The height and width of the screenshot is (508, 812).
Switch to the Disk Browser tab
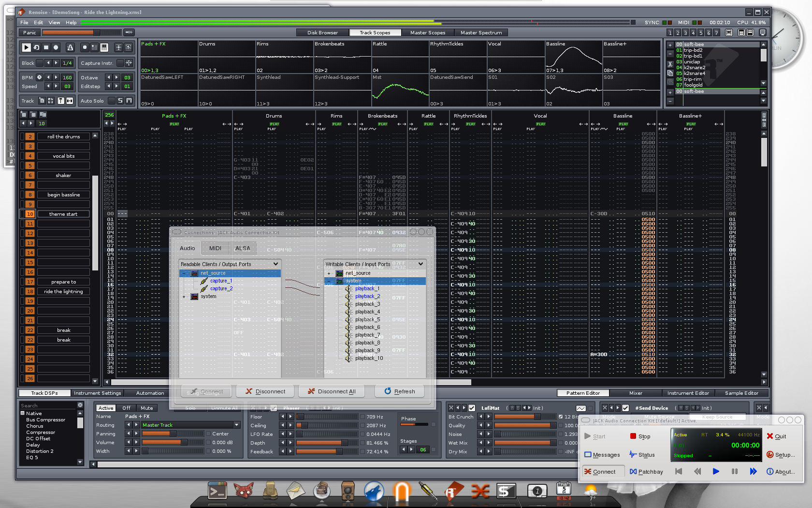322,32
